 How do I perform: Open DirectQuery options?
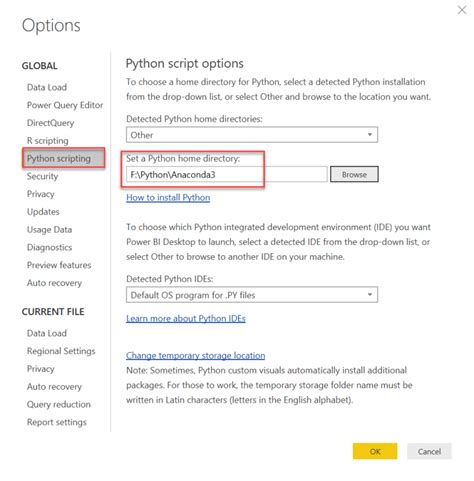[50, 123]
